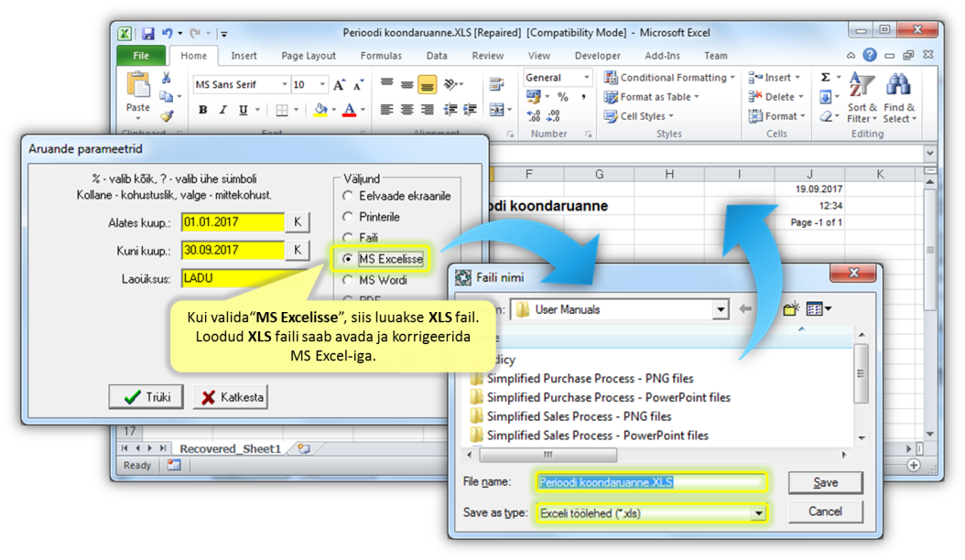
Task: Open the General number format dropdown
Action: 586,78
